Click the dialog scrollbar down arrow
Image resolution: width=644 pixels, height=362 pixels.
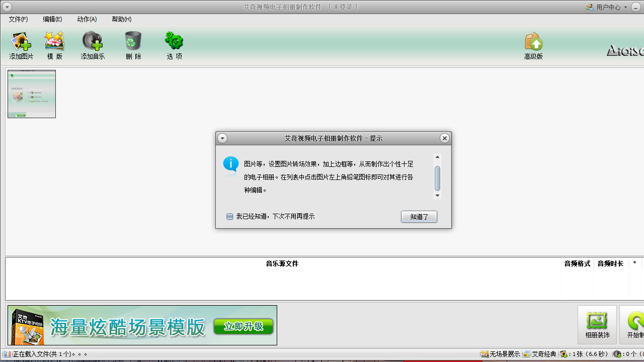(437, 196)
